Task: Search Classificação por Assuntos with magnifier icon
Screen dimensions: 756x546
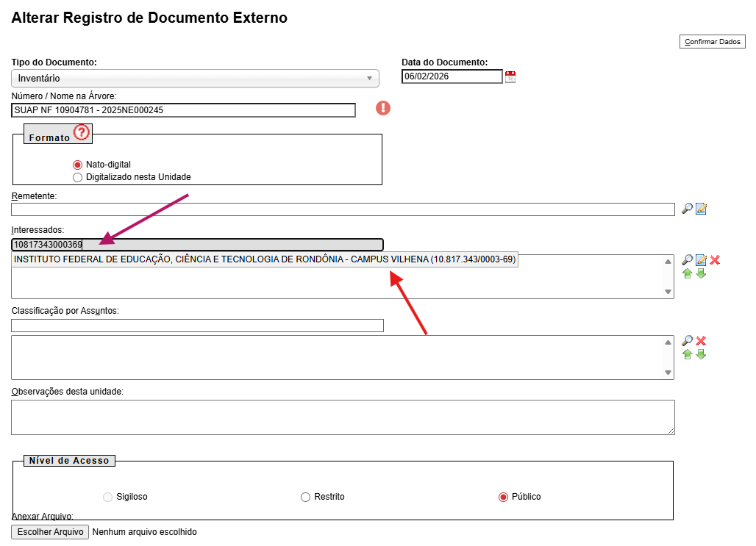Action: point(687,341)
